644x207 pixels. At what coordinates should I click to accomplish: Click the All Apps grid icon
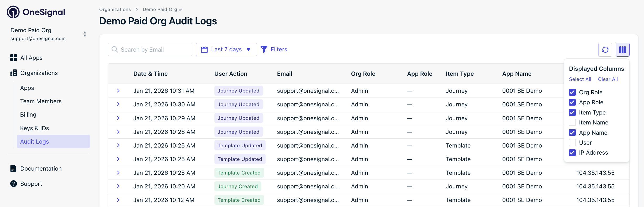point(13,58)
